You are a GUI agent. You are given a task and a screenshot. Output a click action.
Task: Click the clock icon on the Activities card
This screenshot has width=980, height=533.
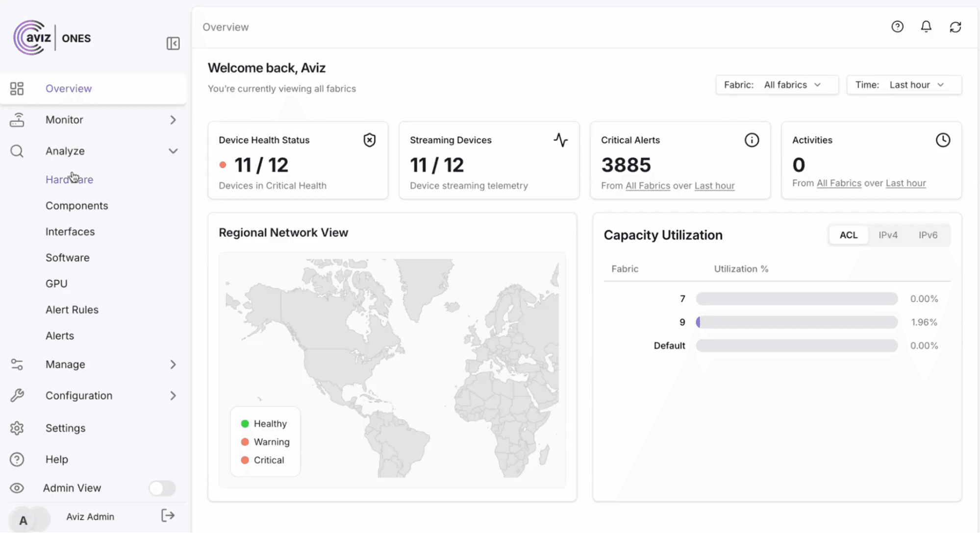pyautogui.click(x=943, y=140)
